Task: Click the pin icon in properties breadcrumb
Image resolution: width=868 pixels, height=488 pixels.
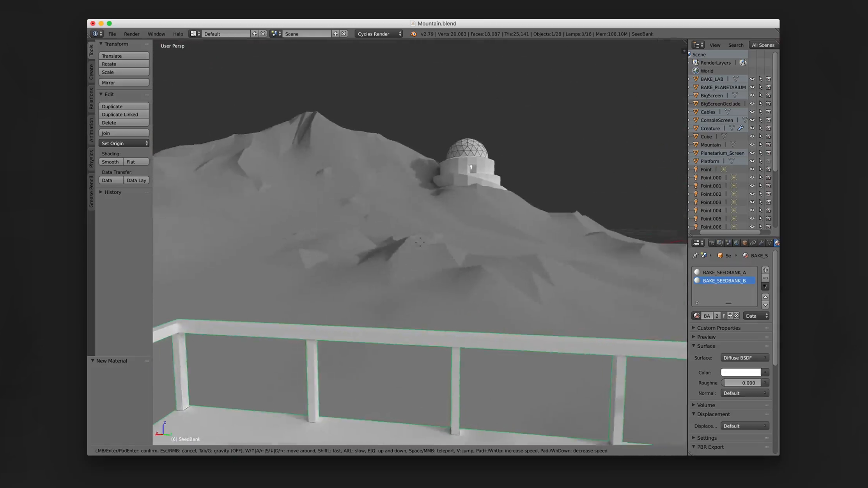Action: click(695, 256)
